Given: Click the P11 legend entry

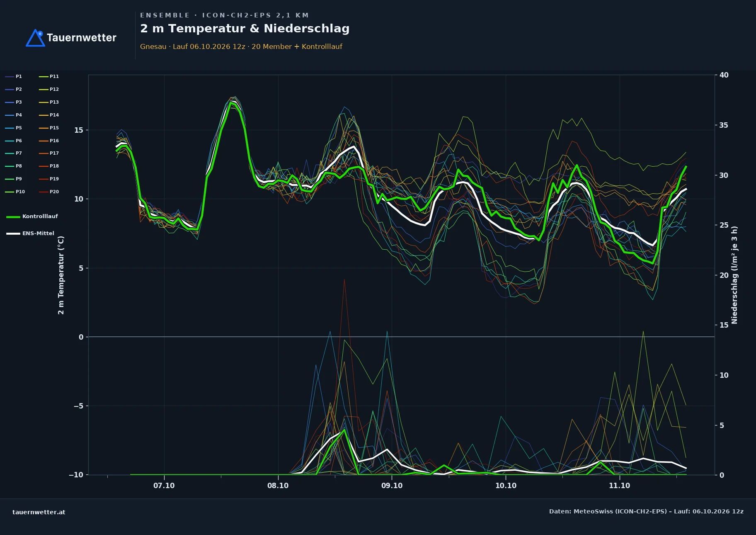Looking at the screenshot, I should [49, 76].
